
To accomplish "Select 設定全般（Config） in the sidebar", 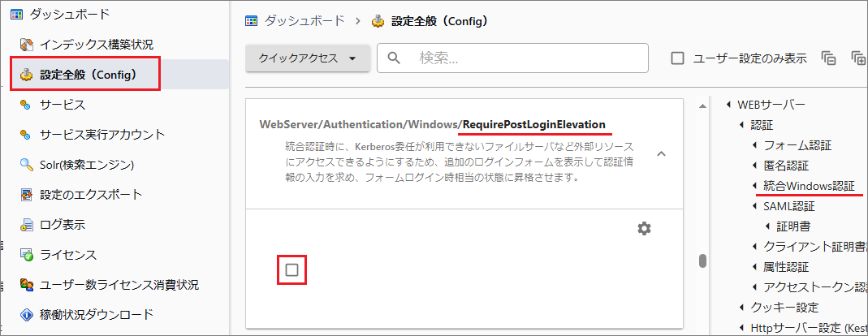I will click(88, 75).
